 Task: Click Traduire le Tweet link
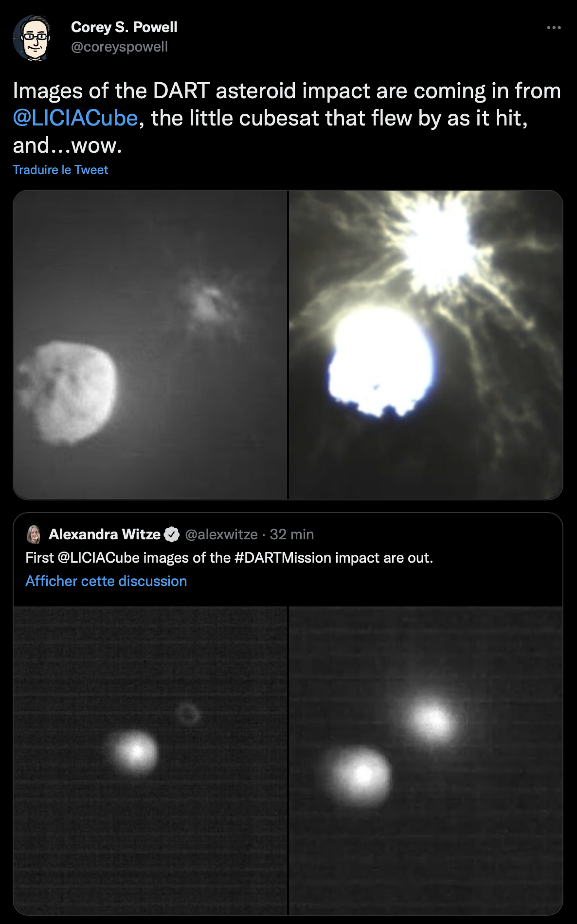pyautogui.click(x=60, y=170)
